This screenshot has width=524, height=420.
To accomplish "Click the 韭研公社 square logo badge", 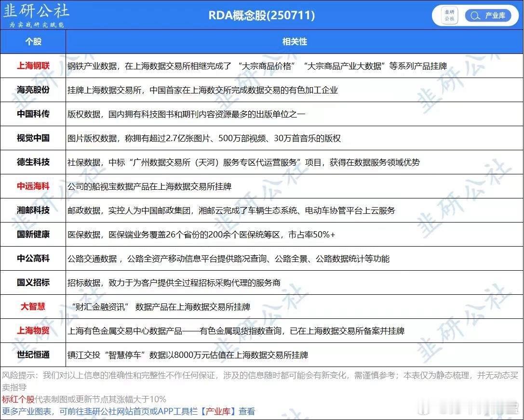I will pyautogui.click(x=449, y=16).
